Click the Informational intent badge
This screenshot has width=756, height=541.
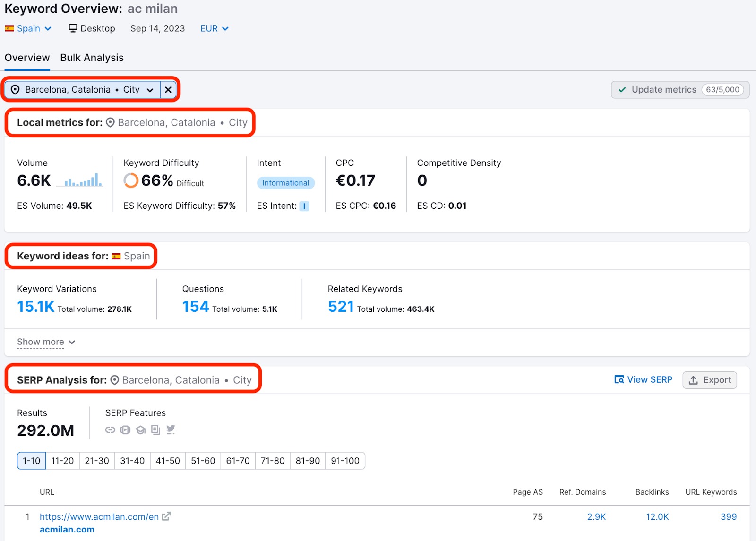point(286,183)
